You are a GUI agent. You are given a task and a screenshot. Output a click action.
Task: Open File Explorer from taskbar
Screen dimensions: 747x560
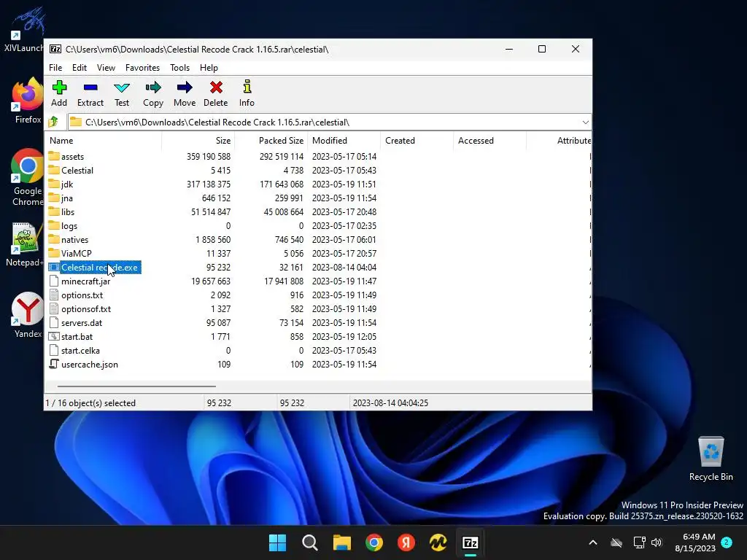341,542
